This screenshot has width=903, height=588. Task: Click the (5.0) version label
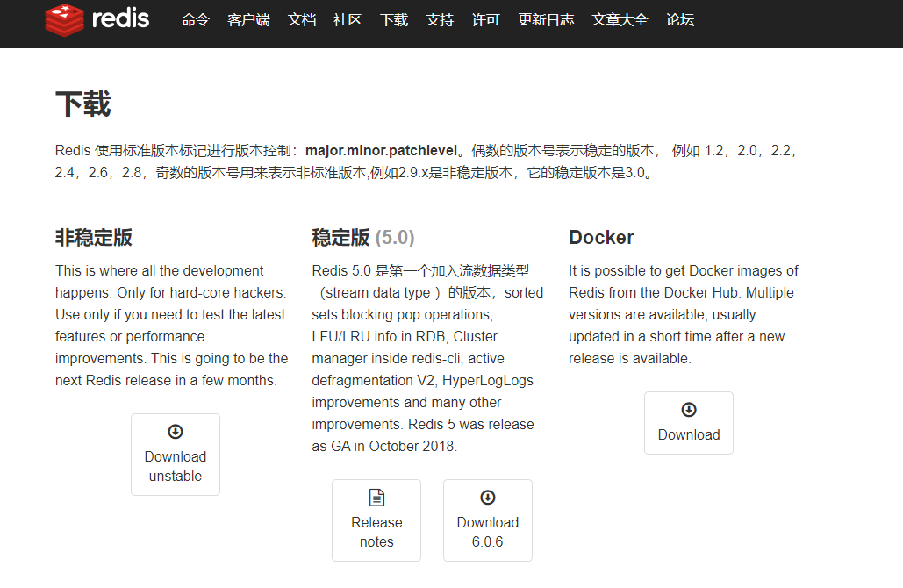pyautogui.click(x=395, y=237)
